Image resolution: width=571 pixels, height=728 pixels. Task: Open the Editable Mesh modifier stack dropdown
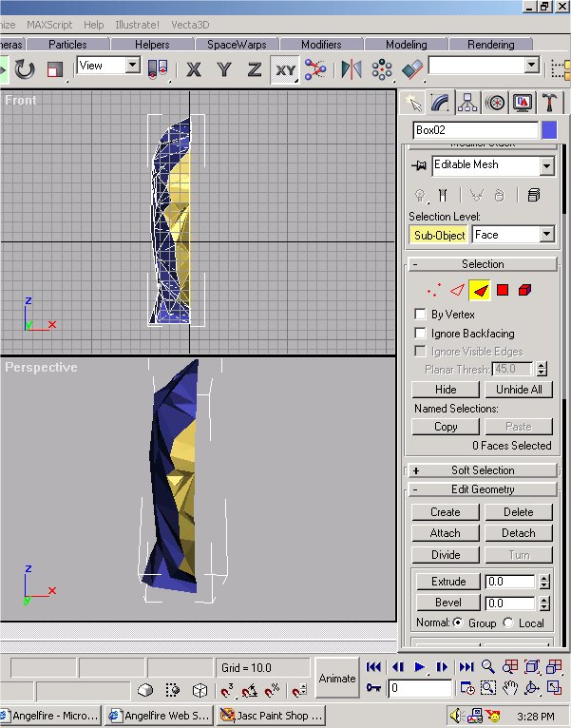pyautogui.click(x=546, y=165)
